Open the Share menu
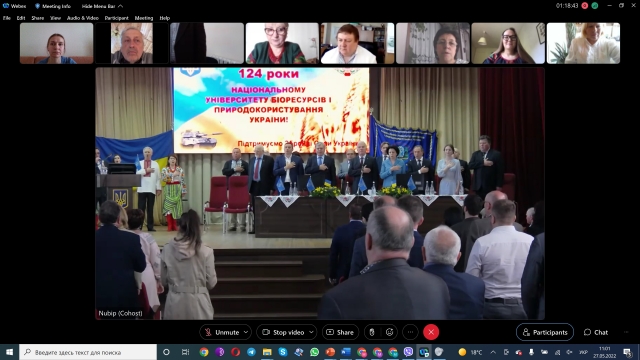Screen dimensions: 640x360 (x=38, y=18)
